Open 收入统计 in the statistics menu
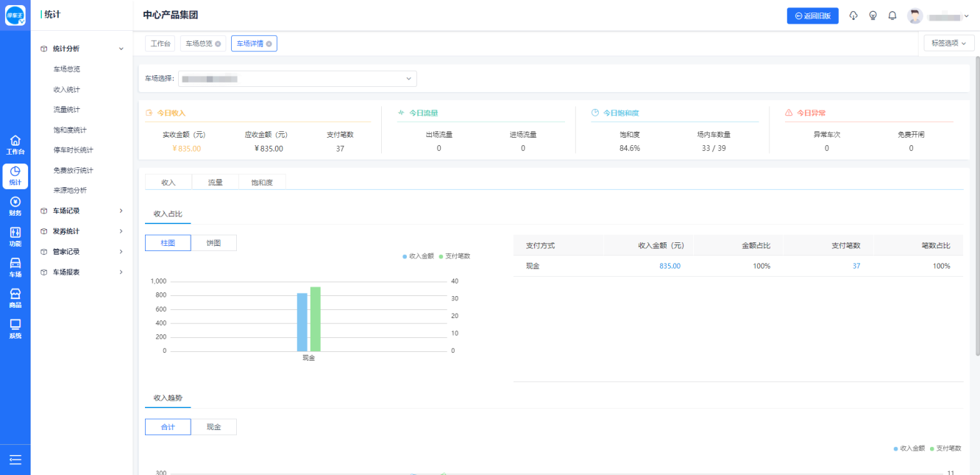This screenshot has height=475, width=980. click(x=67, y=89)
